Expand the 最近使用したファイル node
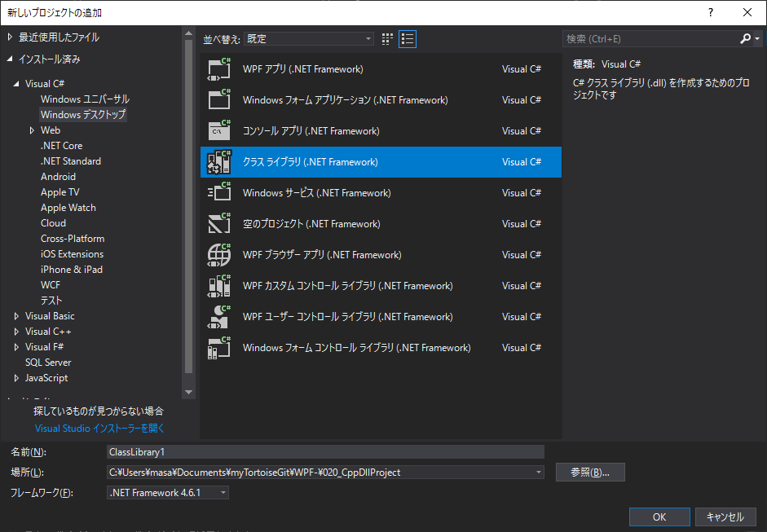767x532 pixels. pos(10,37)
